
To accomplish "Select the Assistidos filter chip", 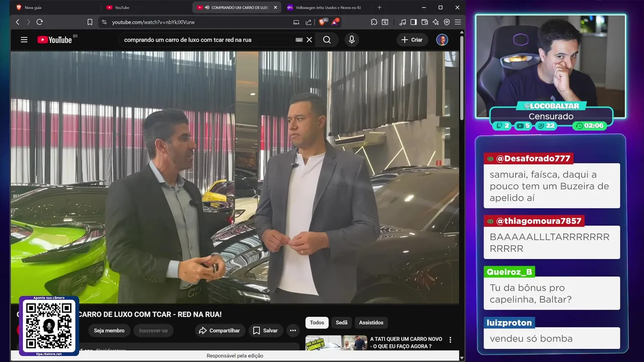I will pyautogui.click(x=371, y=322).
